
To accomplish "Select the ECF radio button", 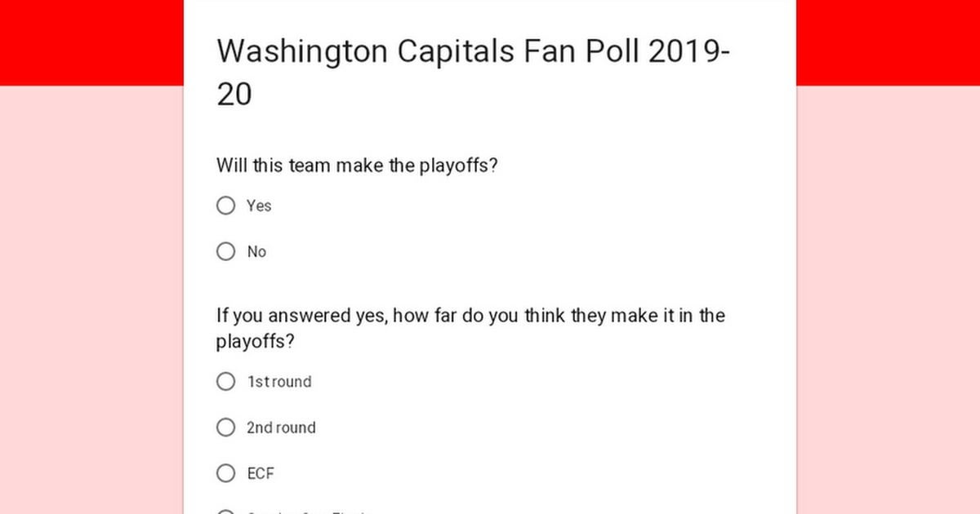I will [x=226, y=472].
